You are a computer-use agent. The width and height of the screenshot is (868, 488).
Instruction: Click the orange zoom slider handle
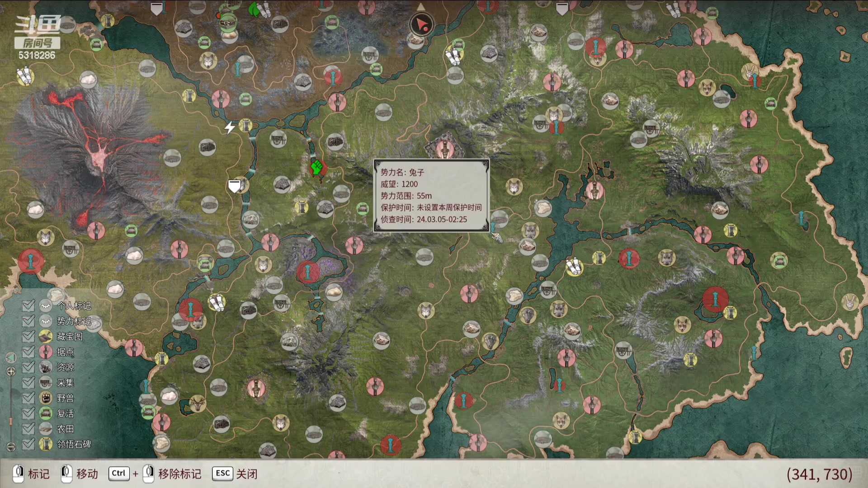click(x=11, y=421)
